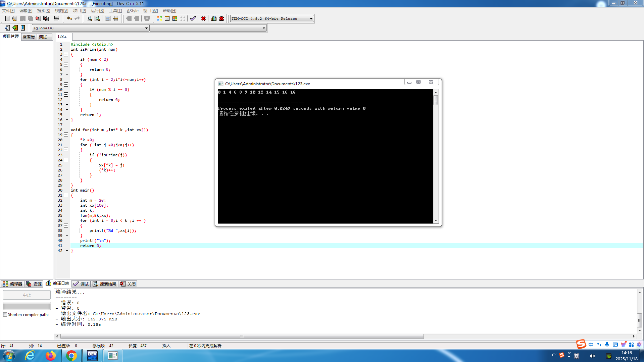The height and width of the screenshot is (362, 644).
Task: Open the AStyle menu
Action: click(x=133, y=11)
